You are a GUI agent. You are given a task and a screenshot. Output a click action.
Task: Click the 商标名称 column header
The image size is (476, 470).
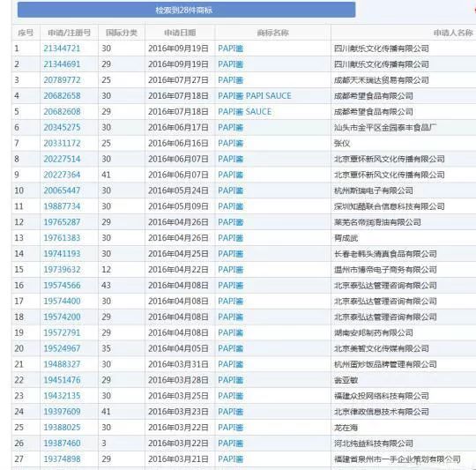(272, 33)
